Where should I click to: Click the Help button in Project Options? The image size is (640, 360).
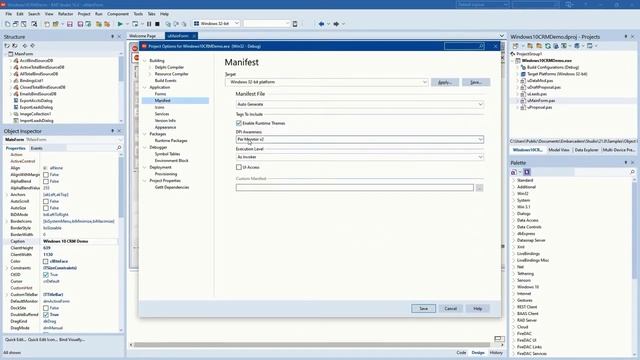pyautogui.click(x=478, y=309)
